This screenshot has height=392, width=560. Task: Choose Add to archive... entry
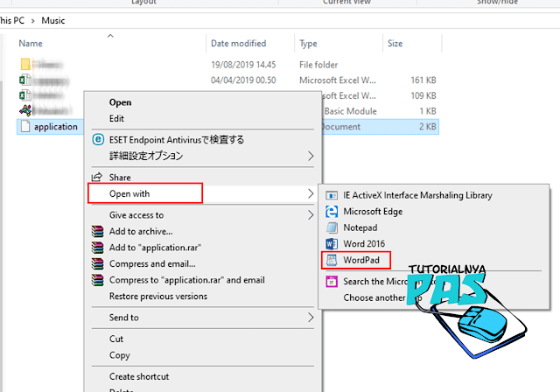point(141,231)
